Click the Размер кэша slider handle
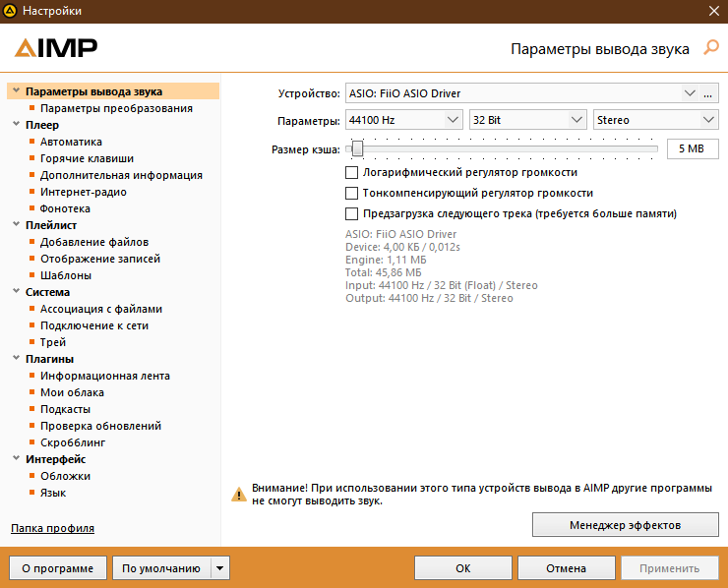This screenshot has height=588, width=728. [x=357, y=148]
